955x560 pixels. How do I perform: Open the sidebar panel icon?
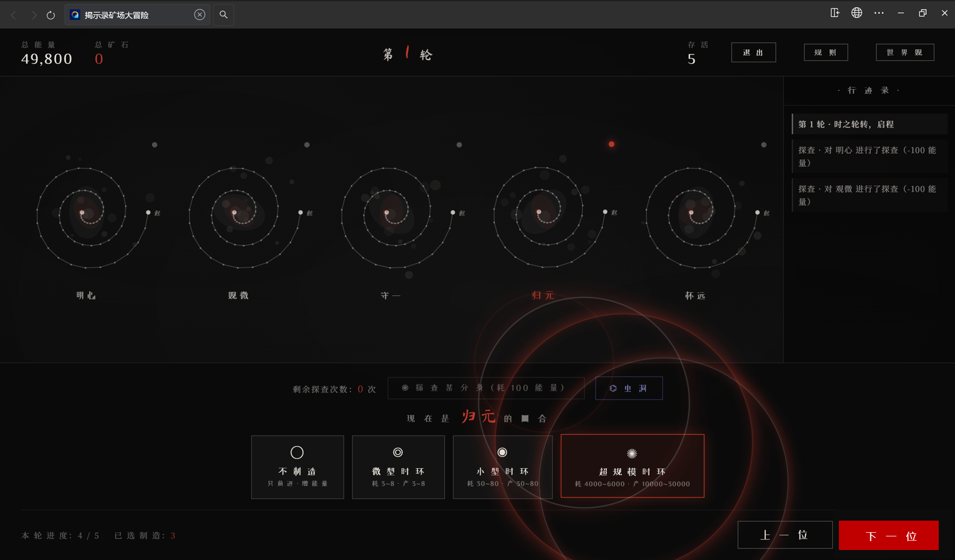[835, 13]
